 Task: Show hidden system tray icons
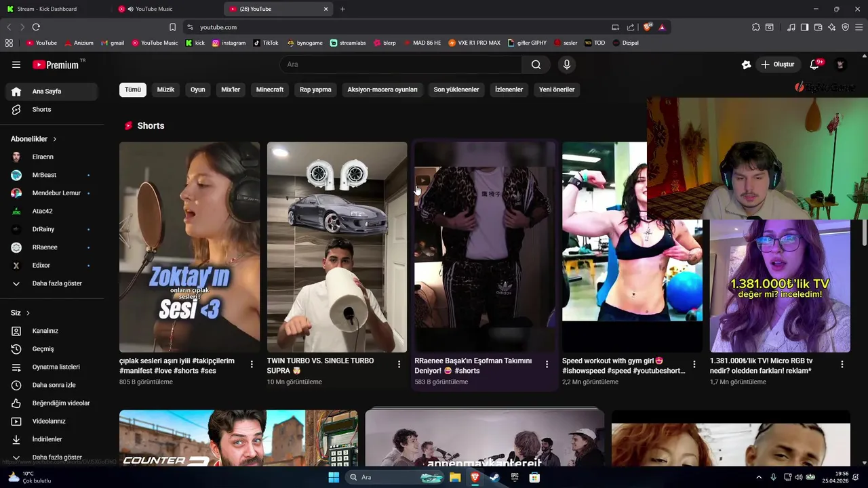coord(759,477)
